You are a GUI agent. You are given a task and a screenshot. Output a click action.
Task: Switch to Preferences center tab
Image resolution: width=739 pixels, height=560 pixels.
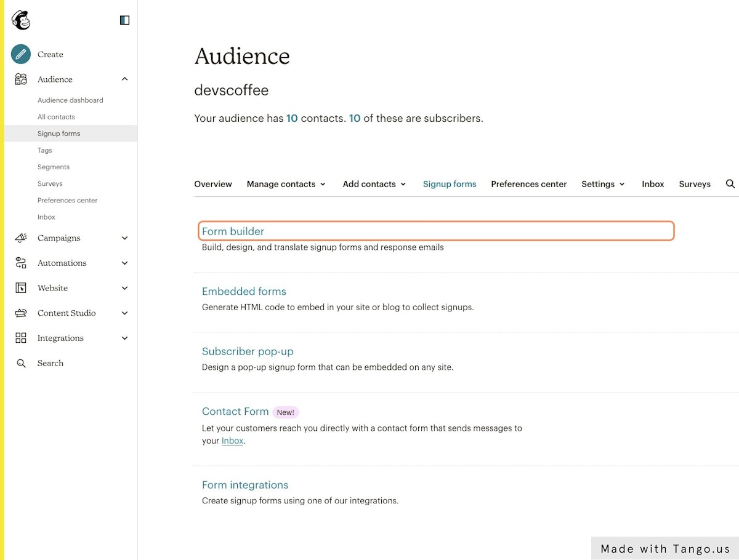[x=528, y=184]
